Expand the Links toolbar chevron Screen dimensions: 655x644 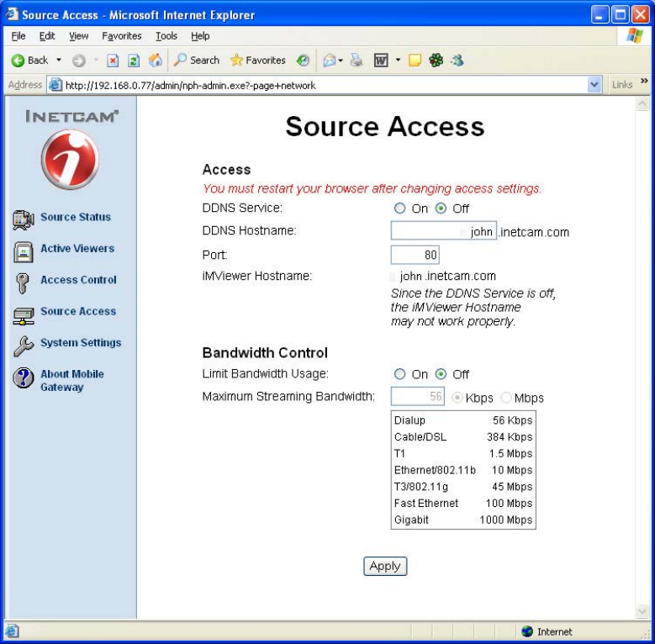pyautogui.click(x=644, y=81)
